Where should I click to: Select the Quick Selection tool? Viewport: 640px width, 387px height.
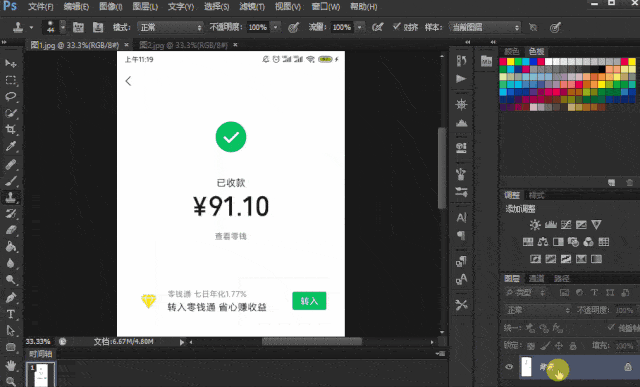click(11, 113)
